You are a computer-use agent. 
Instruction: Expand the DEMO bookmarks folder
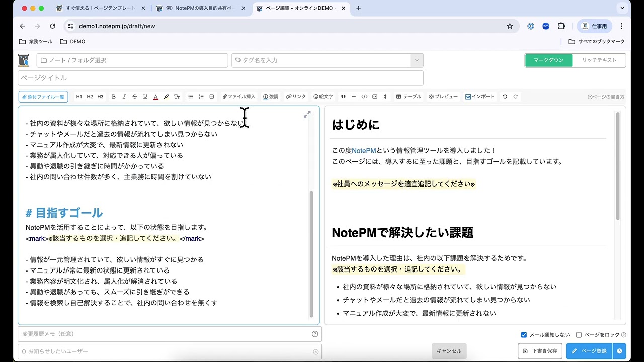[72, 41]
